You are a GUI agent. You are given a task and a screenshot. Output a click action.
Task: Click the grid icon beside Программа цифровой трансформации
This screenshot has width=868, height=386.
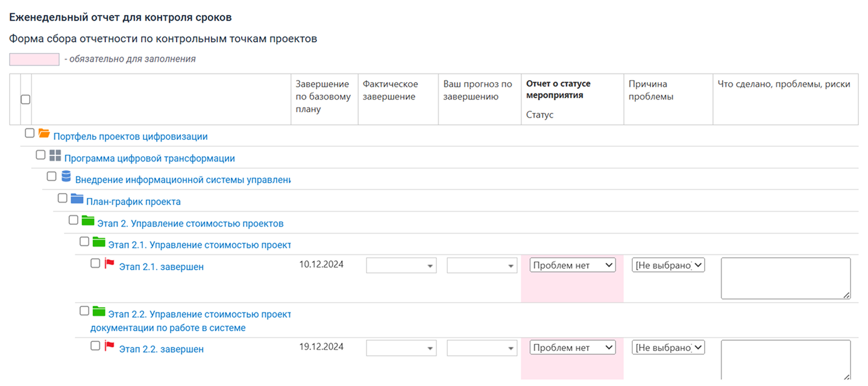[x=55, y=156]
